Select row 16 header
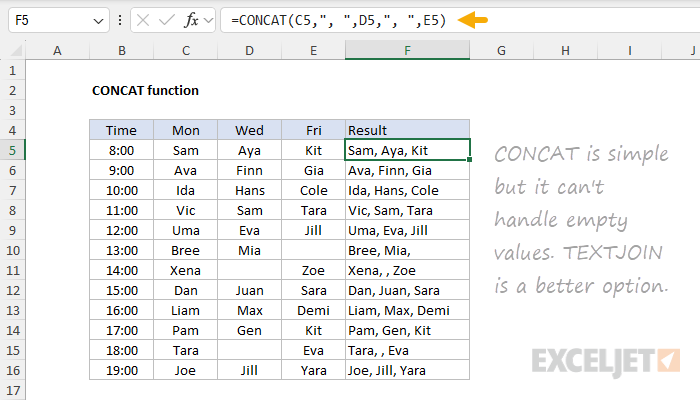Image resolution: width=700 pixels, height=400 pixels. coord(12,371)
